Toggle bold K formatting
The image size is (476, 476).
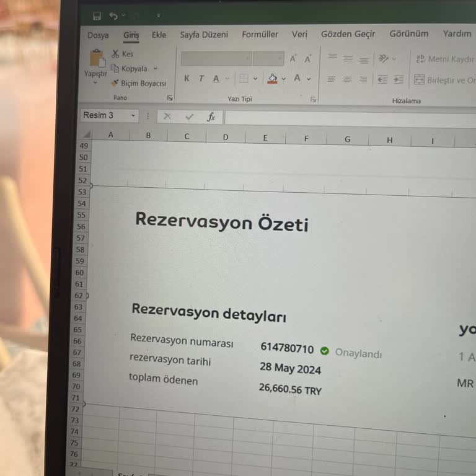pyautogui.click(x=187, y=79)
